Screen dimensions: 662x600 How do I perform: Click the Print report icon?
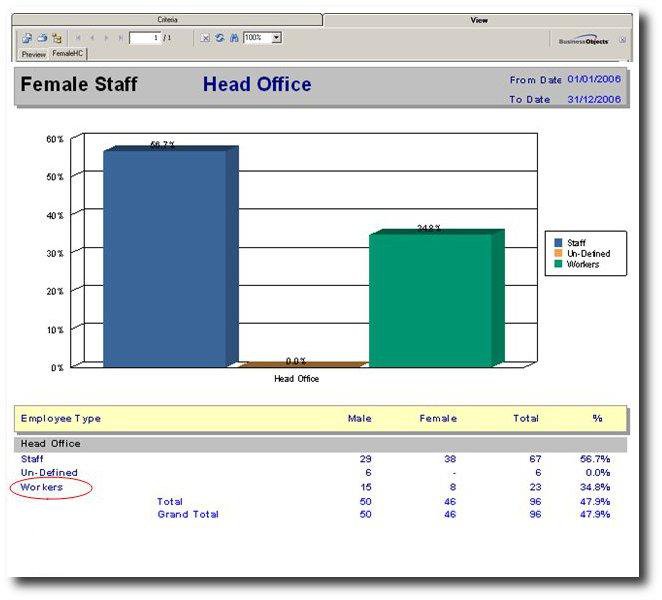pos(42,38)
